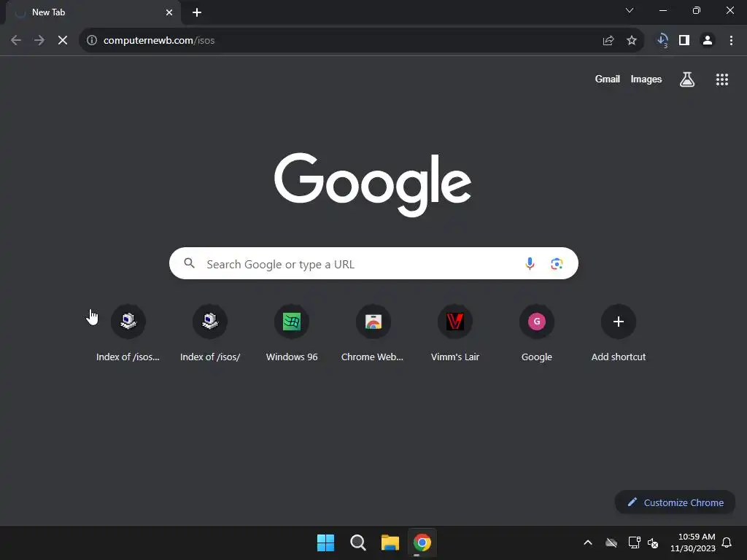Open Chrome three-dot menu
Image resolution: width=747 pixels, height=560 pixels.
point(731,41)
